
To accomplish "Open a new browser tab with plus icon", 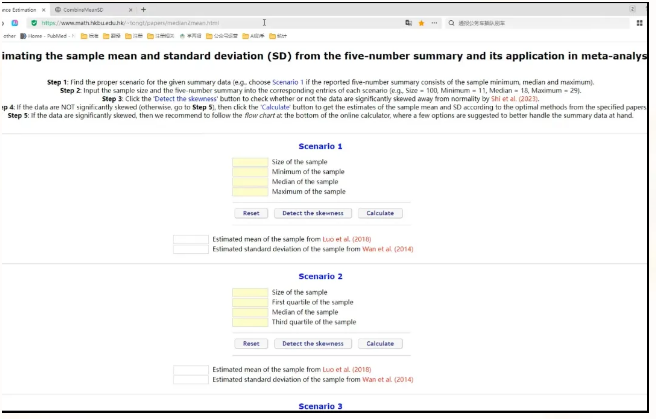I will [144, 10].
